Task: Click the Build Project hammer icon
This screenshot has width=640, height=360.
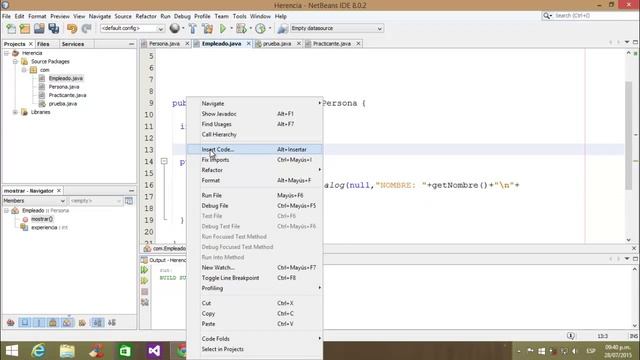Action: pyautogui.click(x=193, y=29)
